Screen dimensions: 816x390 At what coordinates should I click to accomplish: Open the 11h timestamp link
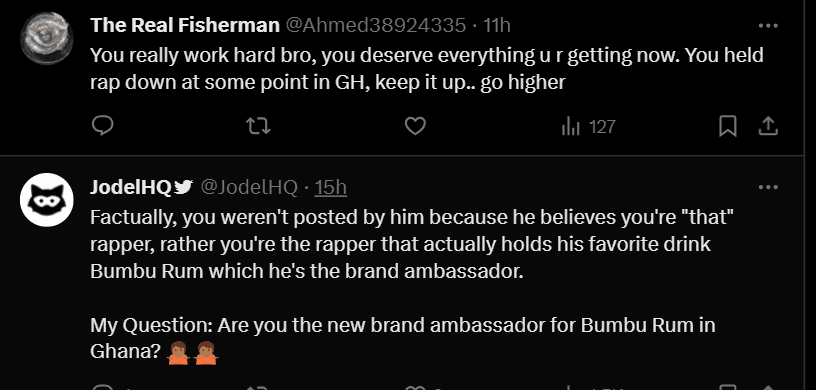tap(496, 25)
